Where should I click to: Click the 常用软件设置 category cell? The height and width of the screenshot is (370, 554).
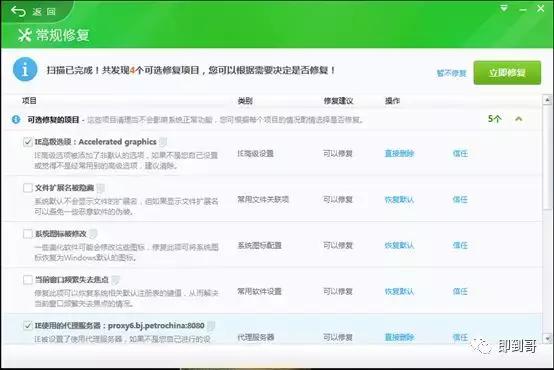click(259, 291)
